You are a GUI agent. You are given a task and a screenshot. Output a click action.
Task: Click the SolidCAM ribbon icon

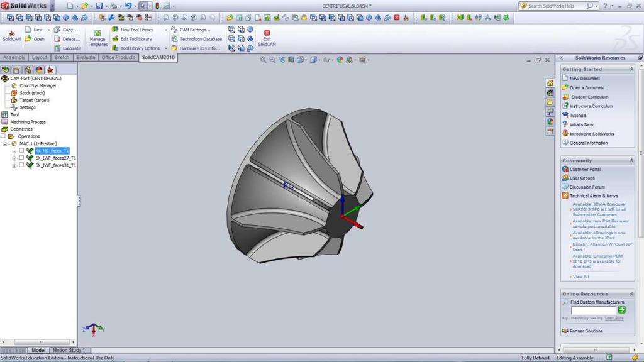(11, 33)
